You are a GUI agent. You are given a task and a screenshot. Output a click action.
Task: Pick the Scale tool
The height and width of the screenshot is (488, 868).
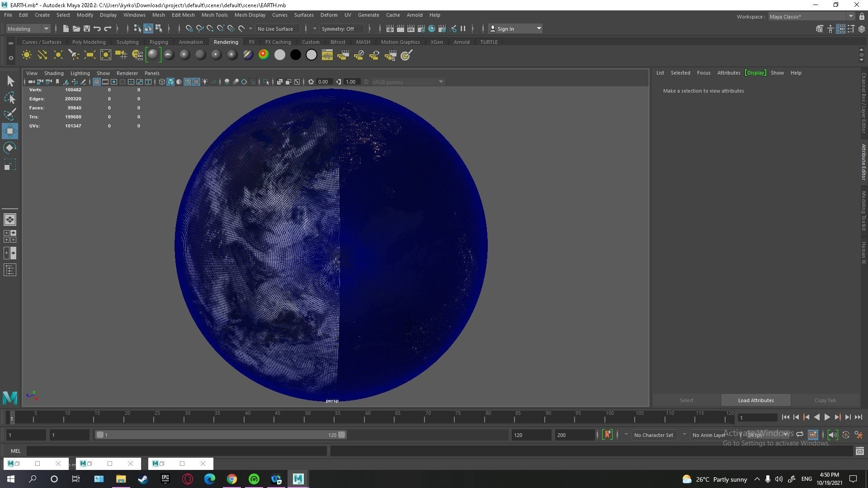click(x=10, y=164)
